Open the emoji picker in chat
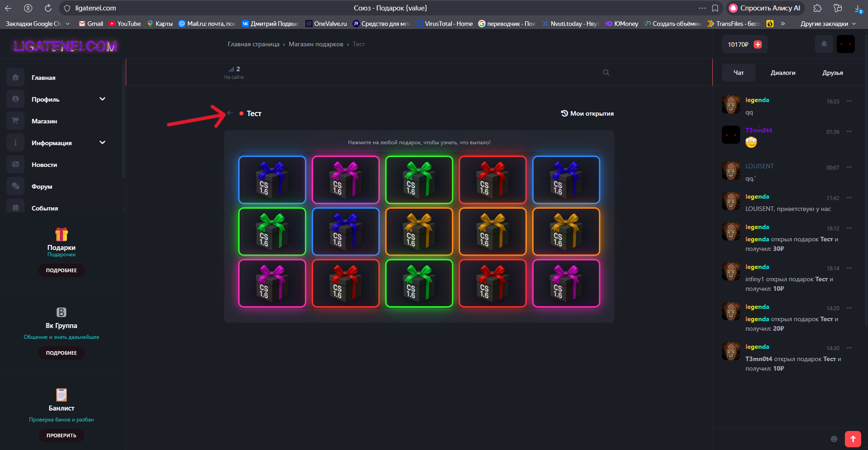This screenshot has width=868, height=450. pos(834,439)
